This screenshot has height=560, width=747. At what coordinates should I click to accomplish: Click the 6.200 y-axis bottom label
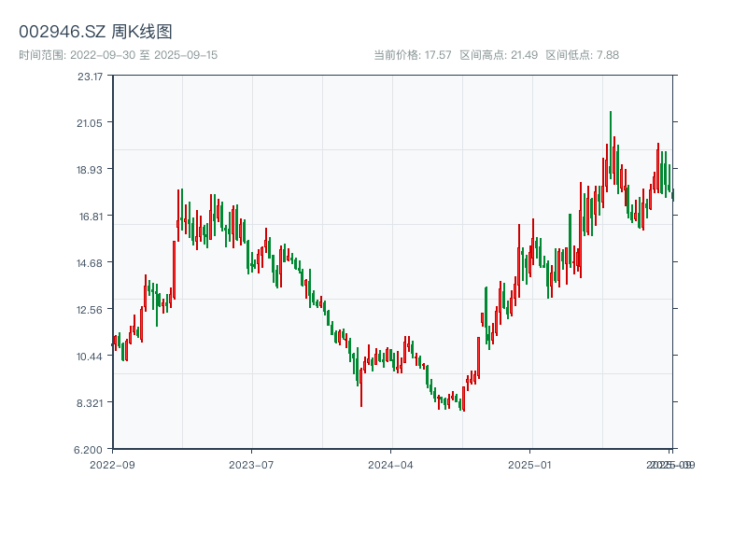[x=91, y=450]
